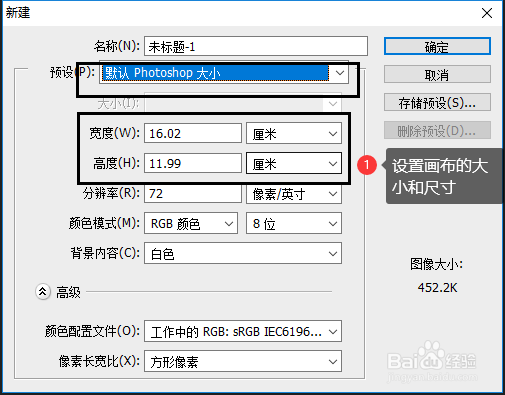Open the height unit 厘米 dropdown
Image resolution: width=505 pixels, height=395 pixels.
[294, 163]
